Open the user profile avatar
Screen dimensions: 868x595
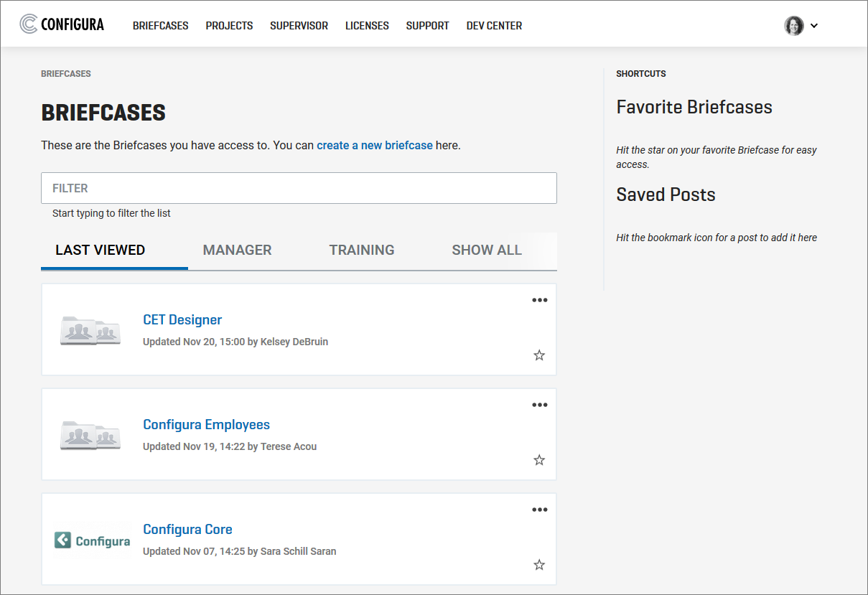coord(794,26)
